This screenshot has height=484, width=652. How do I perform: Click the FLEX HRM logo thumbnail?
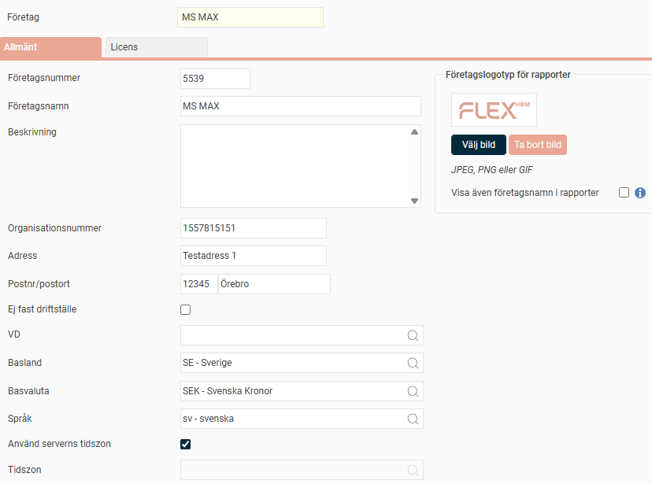pos(494,110)
